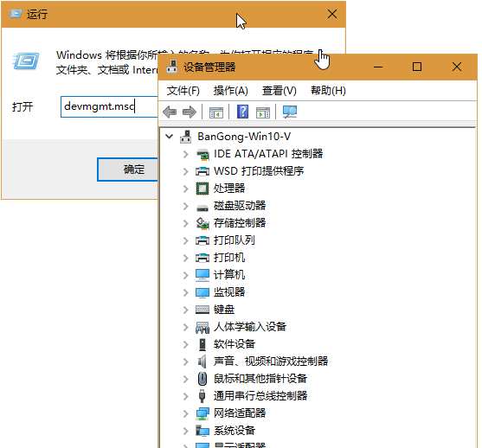Click the 打印机 printer icon
The height and width of the screenshot is (448, 482).
click(202, 258)
